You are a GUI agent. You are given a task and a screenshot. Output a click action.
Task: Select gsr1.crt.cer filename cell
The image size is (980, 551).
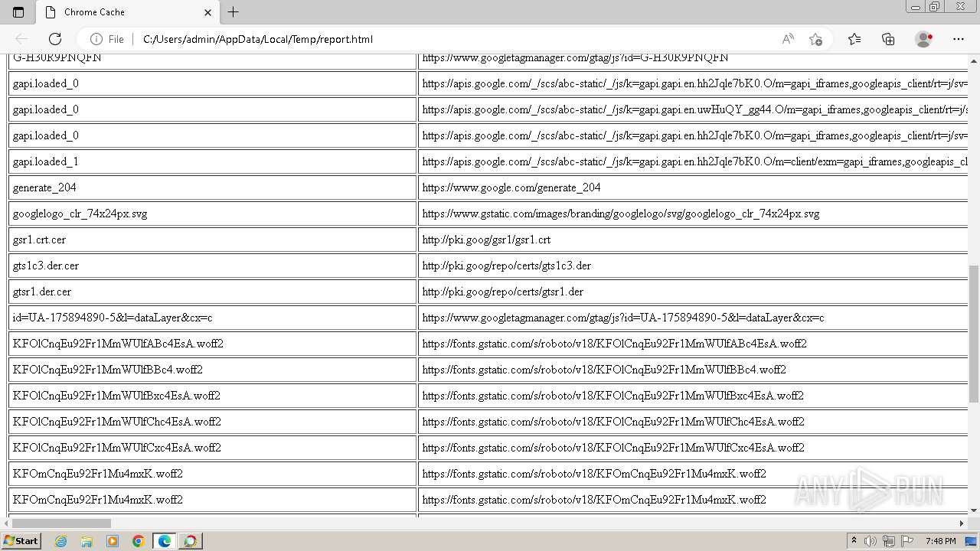tap(212, 240)
